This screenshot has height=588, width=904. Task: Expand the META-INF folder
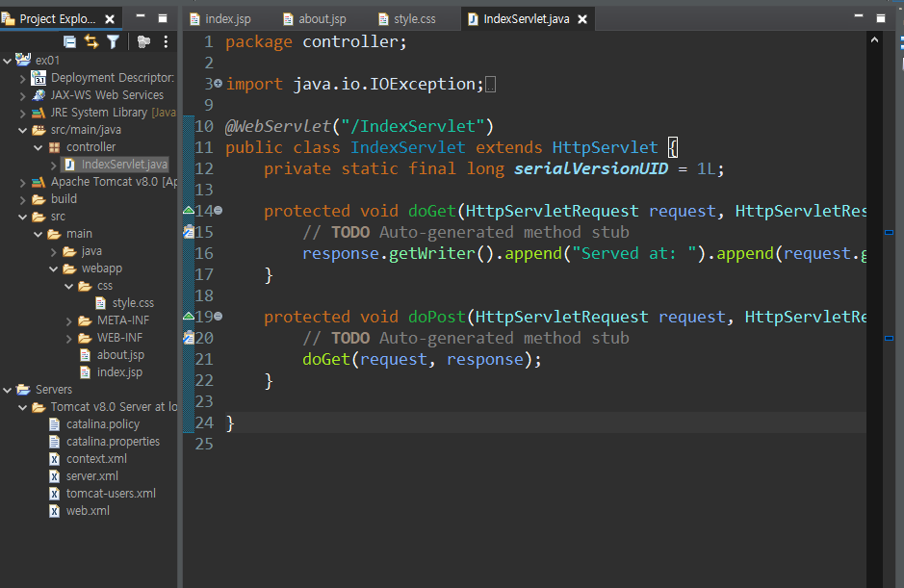pos(69,321)
